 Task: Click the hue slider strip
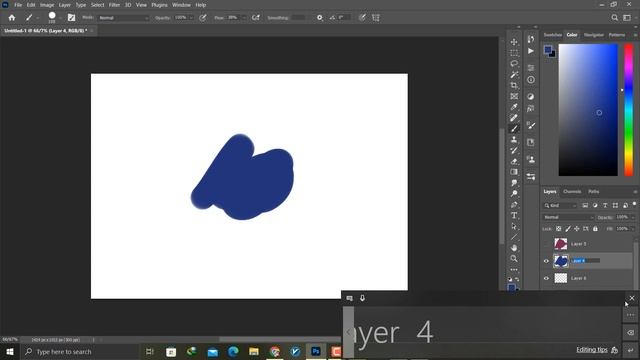click(629, 110)
